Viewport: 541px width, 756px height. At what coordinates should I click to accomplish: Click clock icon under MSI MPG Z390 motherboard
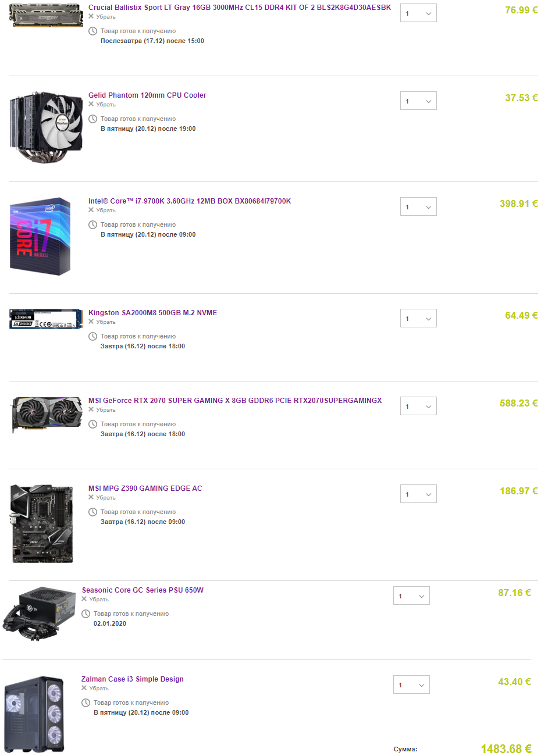[x=92, y=512]
